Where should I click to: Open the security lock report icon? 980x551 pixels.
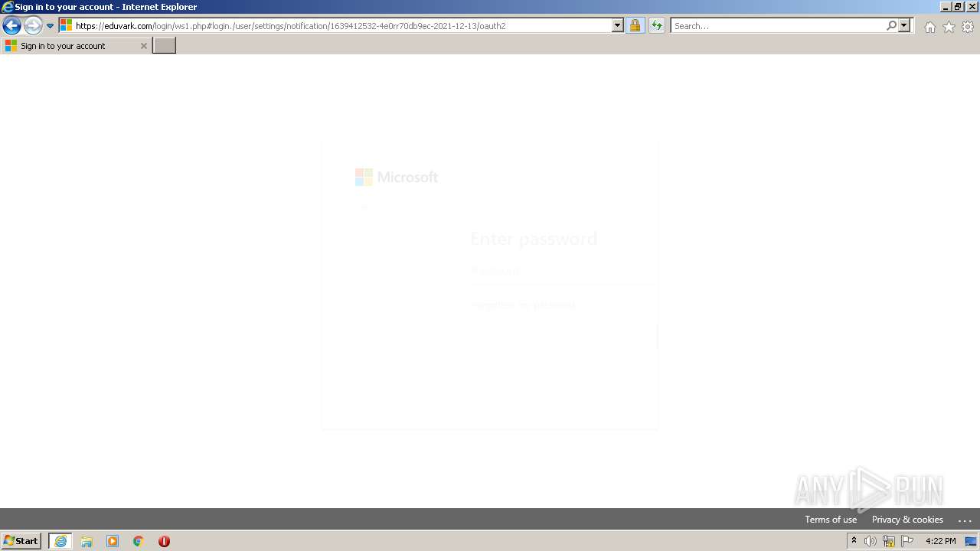point(635,26)
